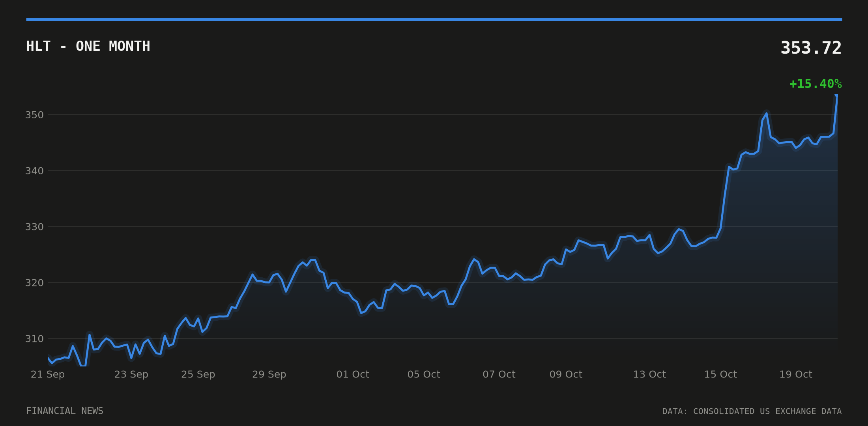Click the 19 Oct date label
The width and height of the screenshot is (868, 426).
tap(796, 374)
